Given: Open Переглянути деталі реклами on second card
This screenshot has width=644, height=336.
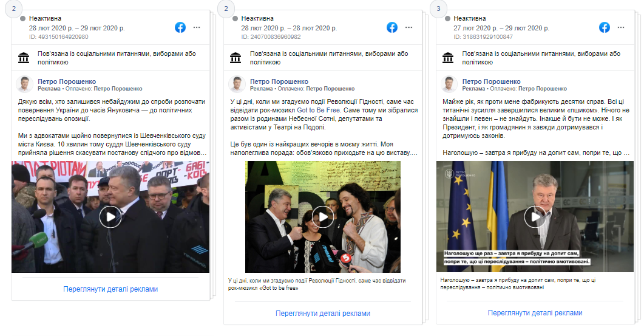Looking at the screenshot, I should click(x=323, y=314).
